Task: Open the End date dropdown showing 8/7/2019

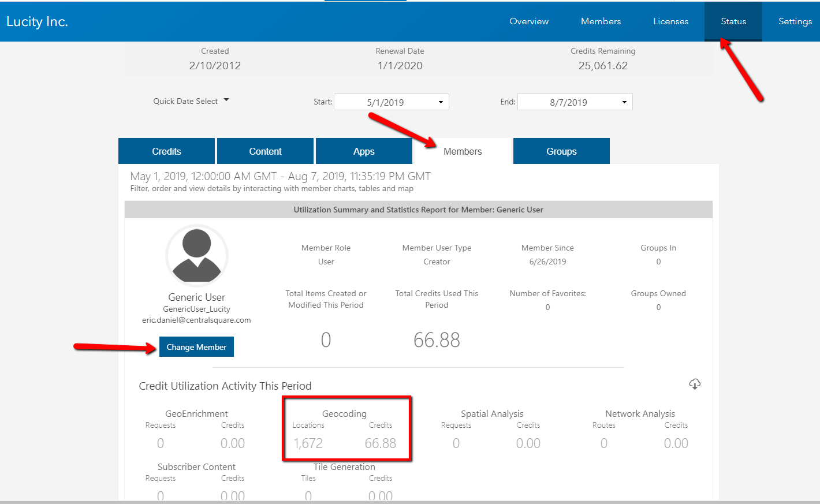Action: 575,102
